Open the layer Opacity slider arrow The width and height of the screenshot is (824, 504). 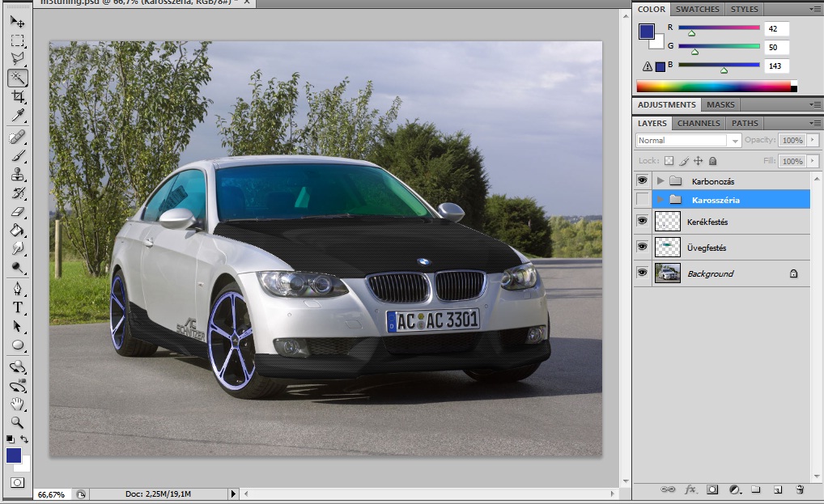click(x=813, y=140)
